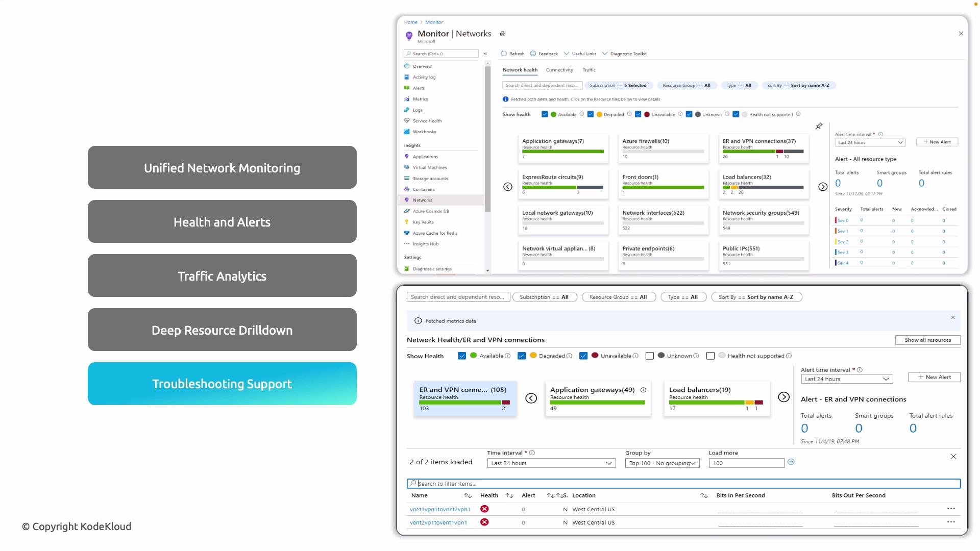Screen dimensions: 980x551
Task: Click previous arrow beside Application gateways(49)
Action: [x=531, y=398]
